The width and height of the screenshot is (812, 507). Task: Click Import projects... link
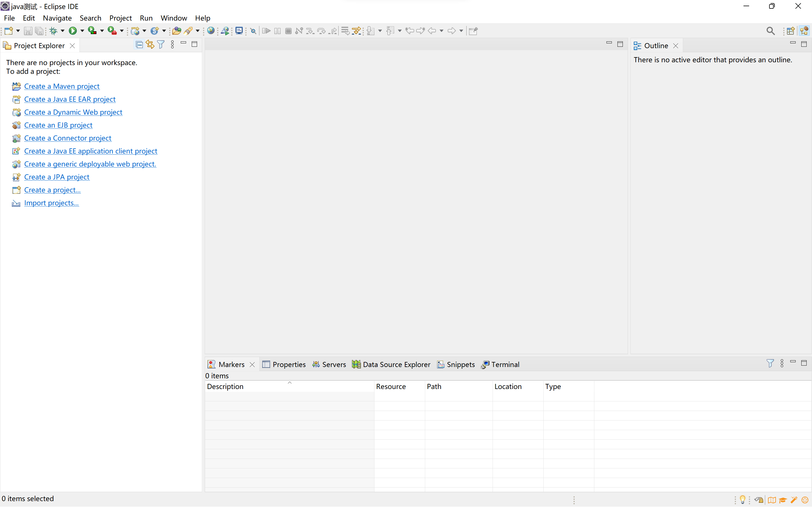click(51, 203)
